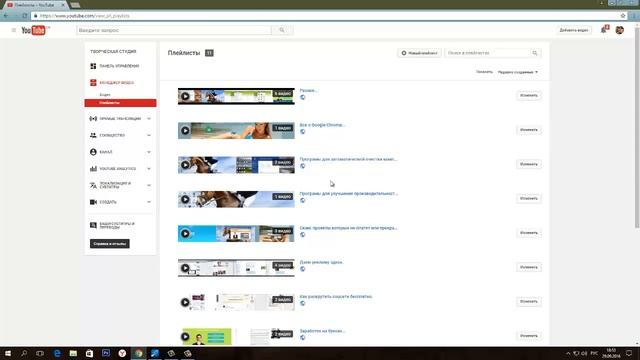
Task: Click the browser address bar
Action: pos(327,16)
